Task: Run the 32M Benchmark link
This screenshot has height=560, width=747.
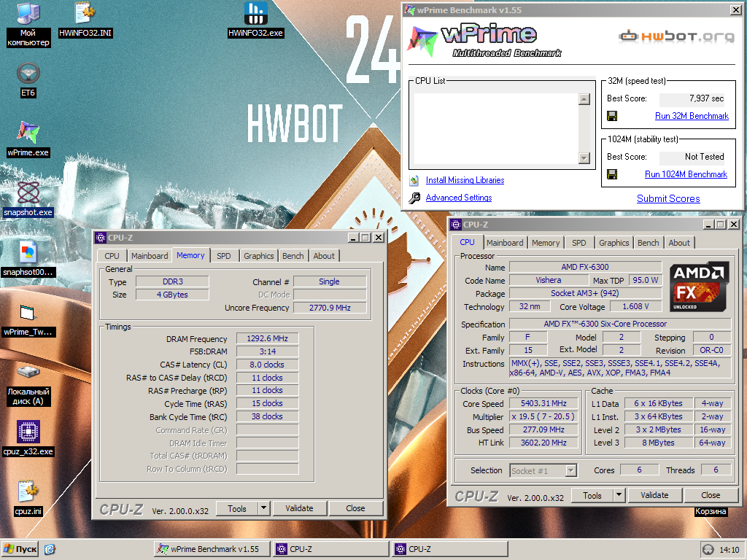Action: 692,116
